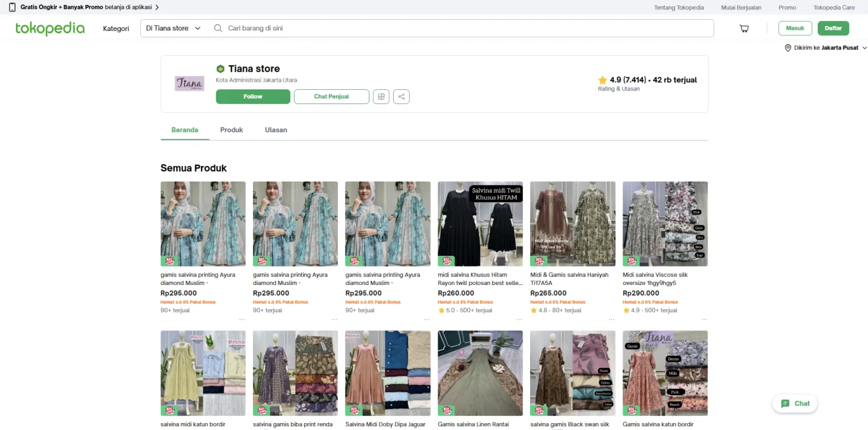Open the Di Tiana store search scope dropdown
The height and width of the screenshot is (430, 868).
[174, 29]
